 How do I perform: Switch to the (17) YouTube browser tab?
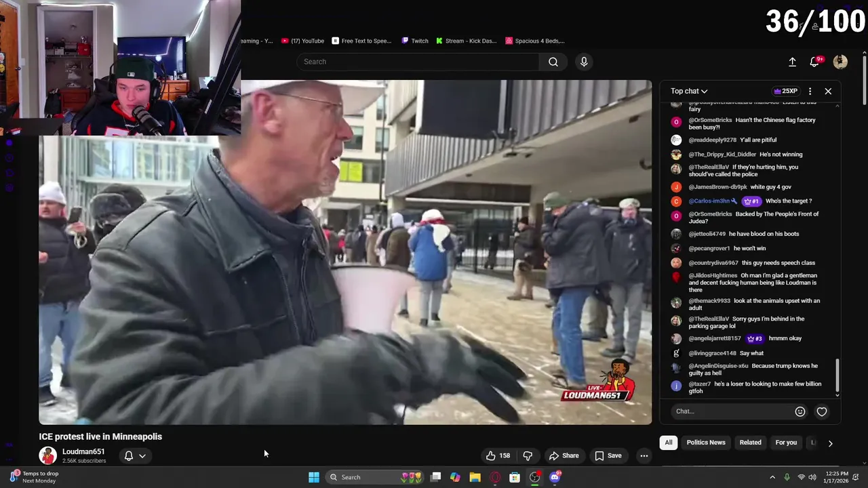(x=302, y=41)
